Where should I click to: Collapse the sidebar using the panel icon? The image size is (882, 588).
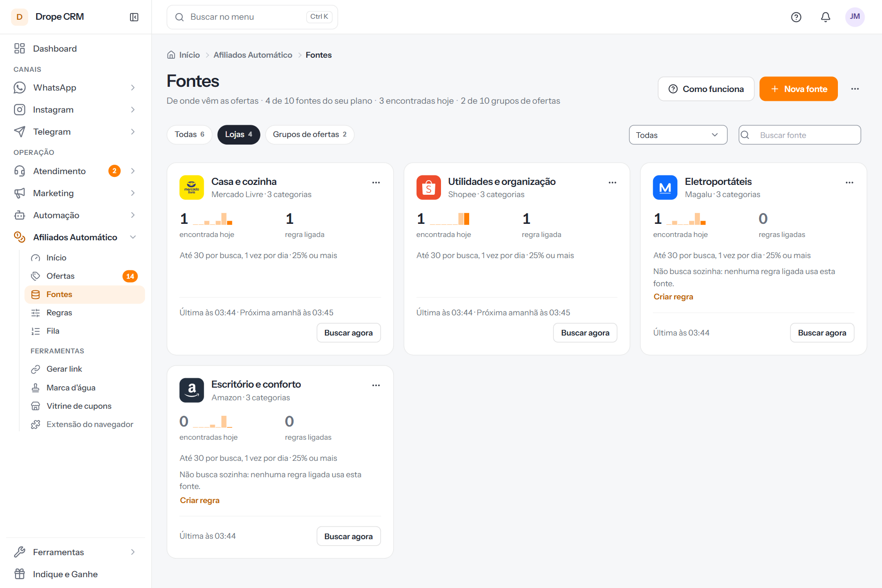[x=134, y=17]
